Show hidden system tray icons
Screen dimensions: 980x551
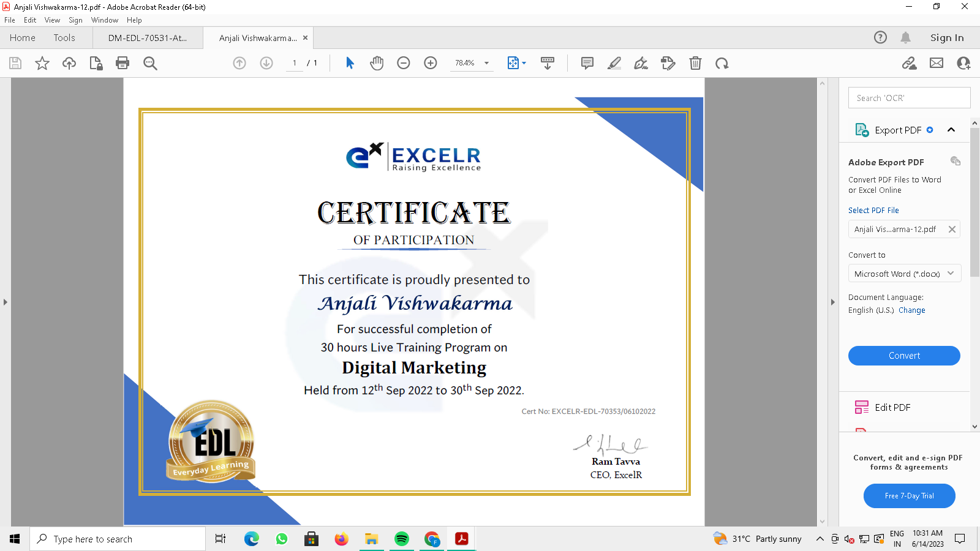click(820, 539)
